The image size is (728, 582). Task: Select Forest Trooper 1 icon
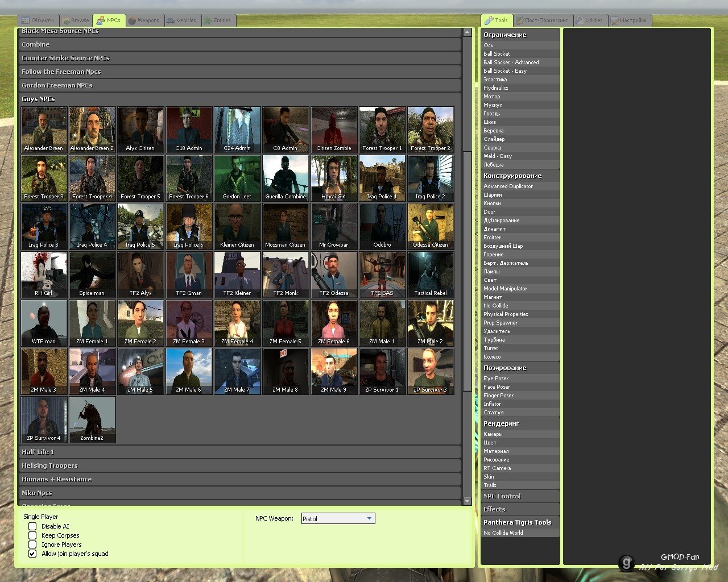[x=382, y=130]
